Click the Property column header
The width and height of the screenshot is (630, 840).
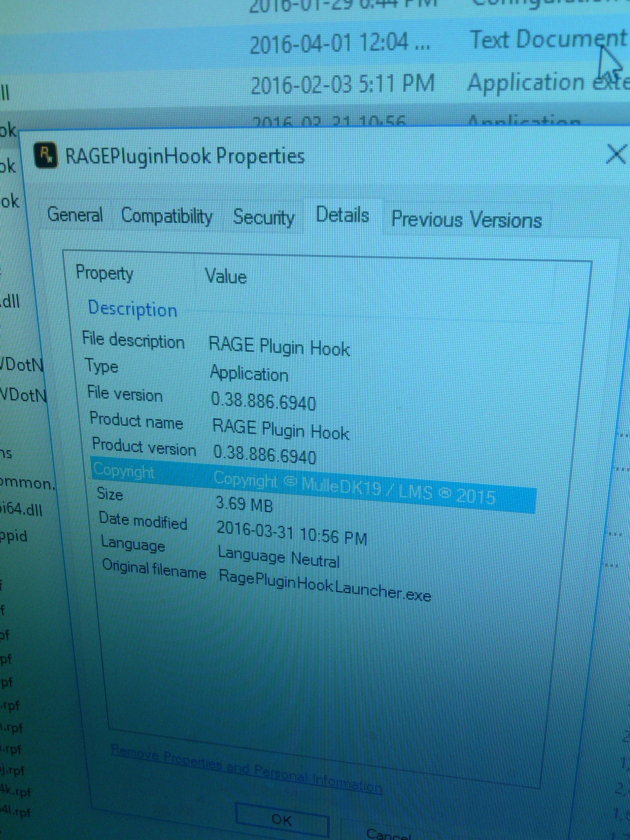point(104,273)
